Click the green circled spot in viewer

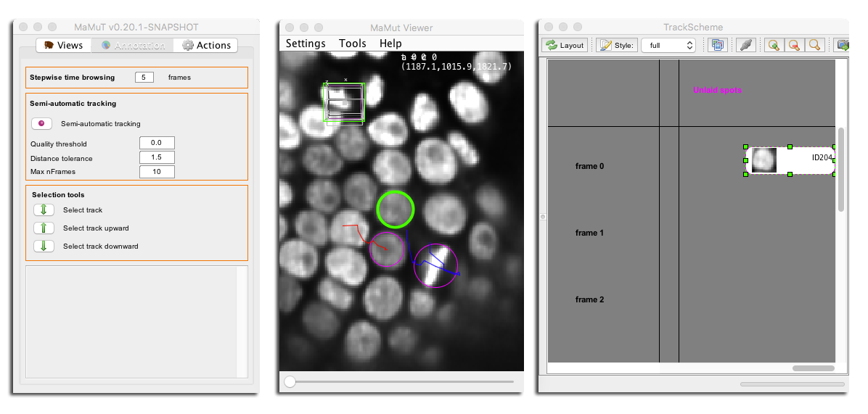tap(396, 209)
